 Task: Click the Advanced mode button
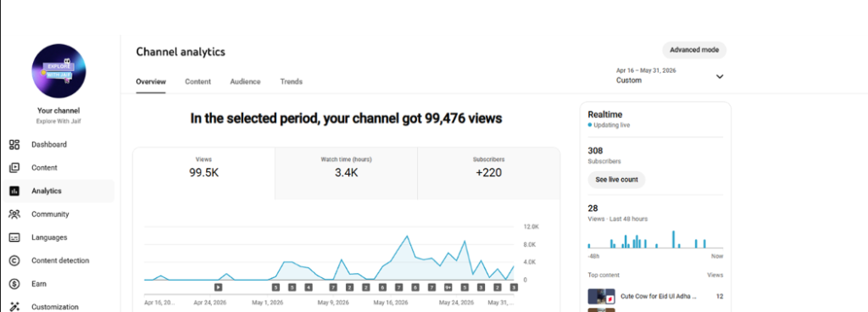[694, 50]
